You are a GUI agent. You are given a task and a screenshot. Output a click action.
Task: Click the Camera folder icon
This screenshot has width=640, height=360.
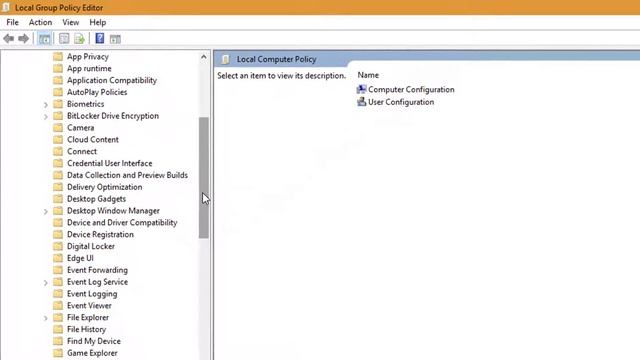click(58, 127)
